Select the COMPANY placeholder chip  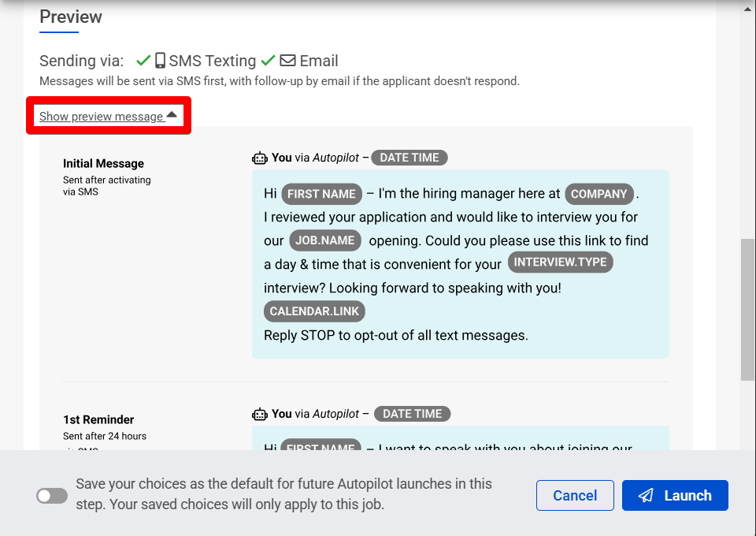(x=599, y=194)
